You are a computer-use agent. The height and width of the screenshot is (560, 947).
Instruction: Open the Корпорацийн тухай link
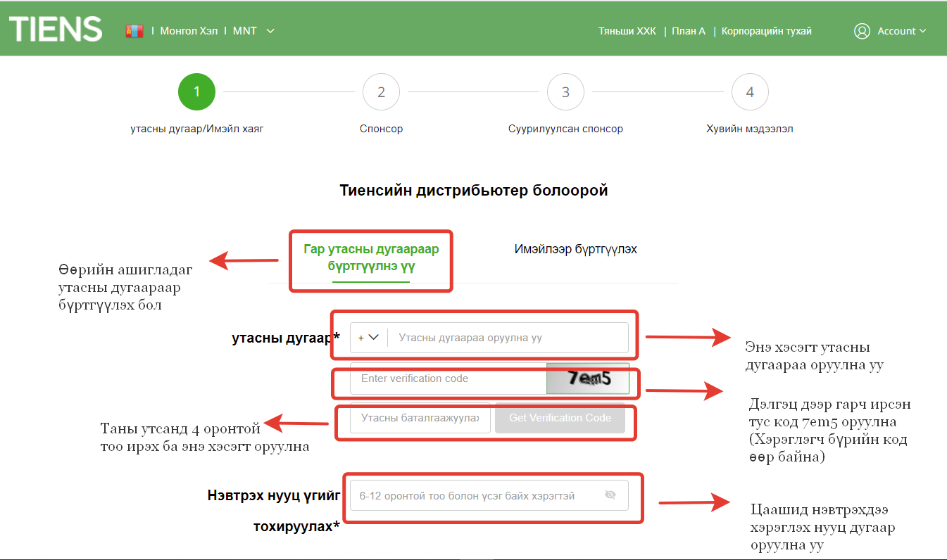766,31
